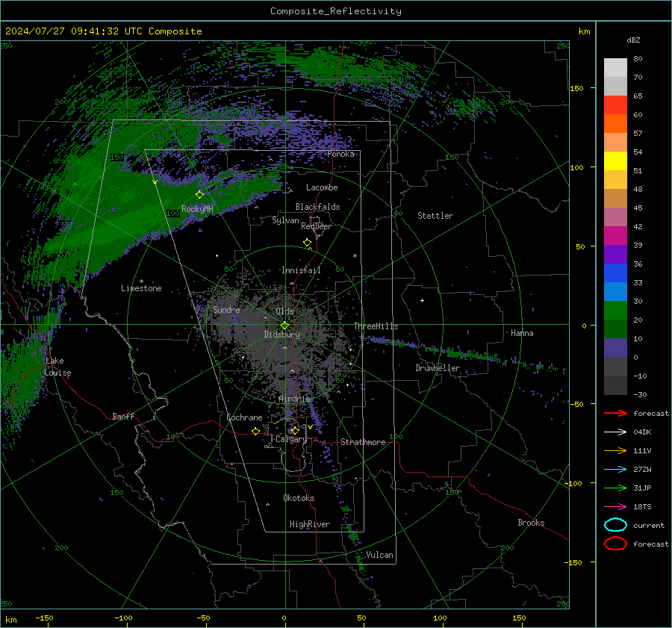This screenshot has width=672, height=628.
Task: Click the Lake Louise label
Action: click(57, 367)
